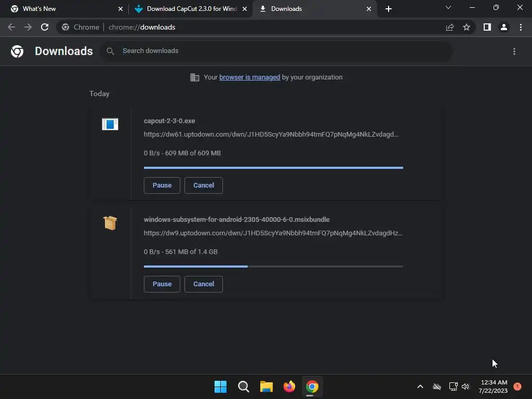This screenshot has height=399, width=532.
Task: Click the capcut-2-3-0.exe file icon
Action: 110,124
